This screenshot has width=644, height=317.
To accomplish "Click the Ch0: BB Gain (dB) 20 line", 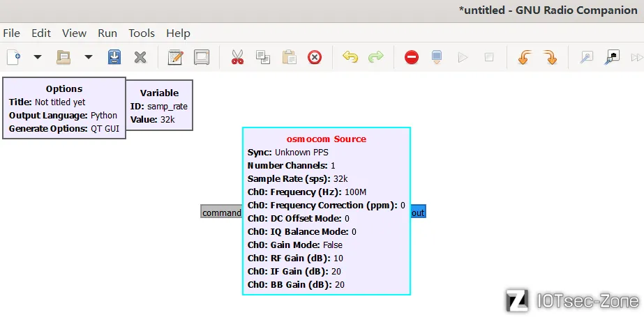I will (x=296, y=284).
